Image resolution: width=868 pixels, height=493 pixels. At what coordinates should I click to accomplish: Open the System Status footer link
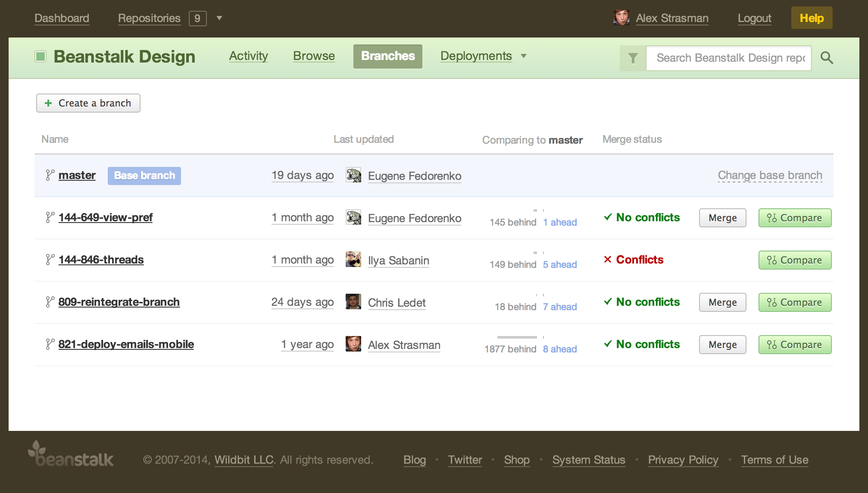pos(589,460)
